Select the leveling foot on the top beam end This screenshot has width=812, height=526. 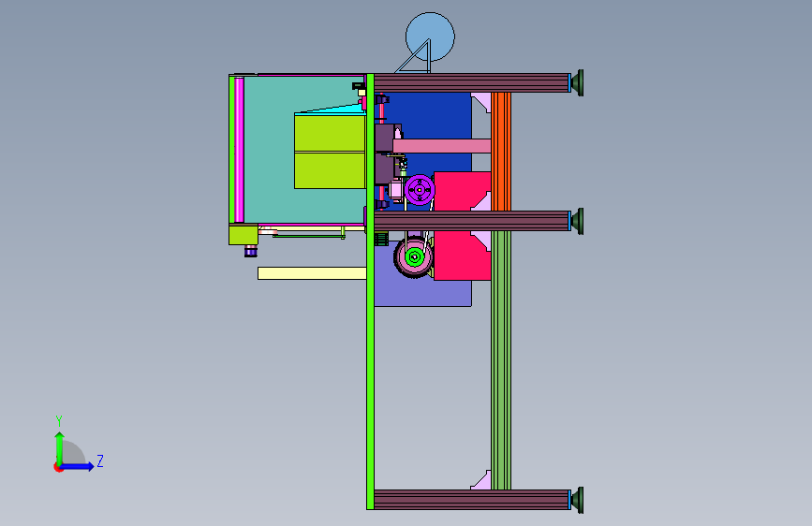pos(577,83)
